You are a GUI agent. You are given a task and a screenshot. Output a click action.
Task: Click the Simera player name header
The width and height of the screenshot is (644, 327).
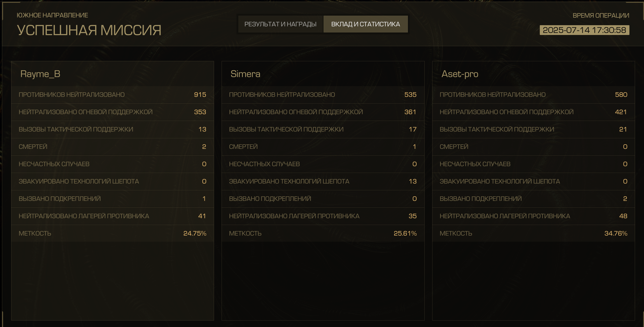point(245,74)
